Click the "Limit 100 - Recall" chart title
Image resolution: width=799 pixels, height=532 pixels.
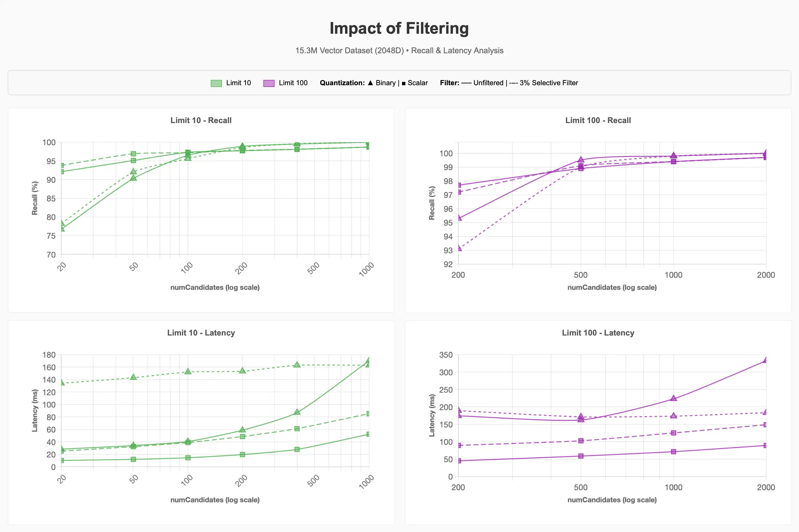[x=598, y=120]
